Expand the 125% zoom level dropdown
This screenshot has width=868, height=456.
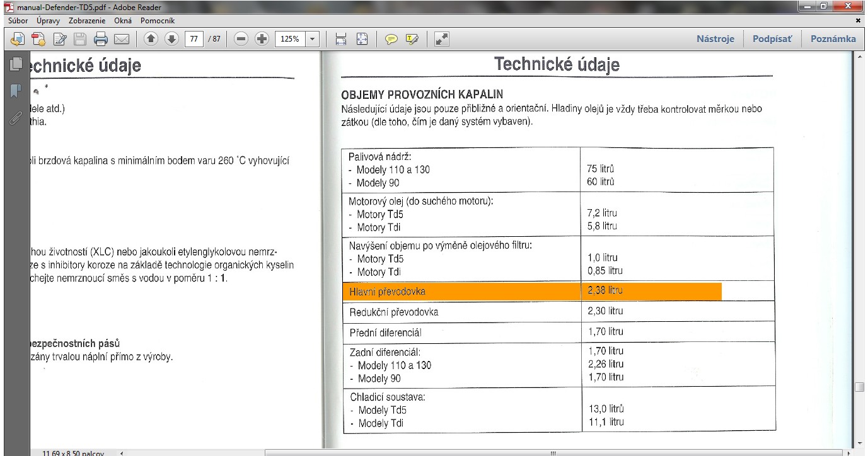tap(313, 39)
